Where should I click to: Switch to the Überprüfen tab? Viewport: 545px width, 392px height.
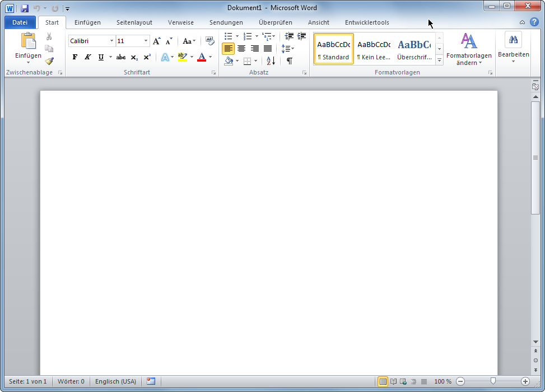click(x=275, y=22)
